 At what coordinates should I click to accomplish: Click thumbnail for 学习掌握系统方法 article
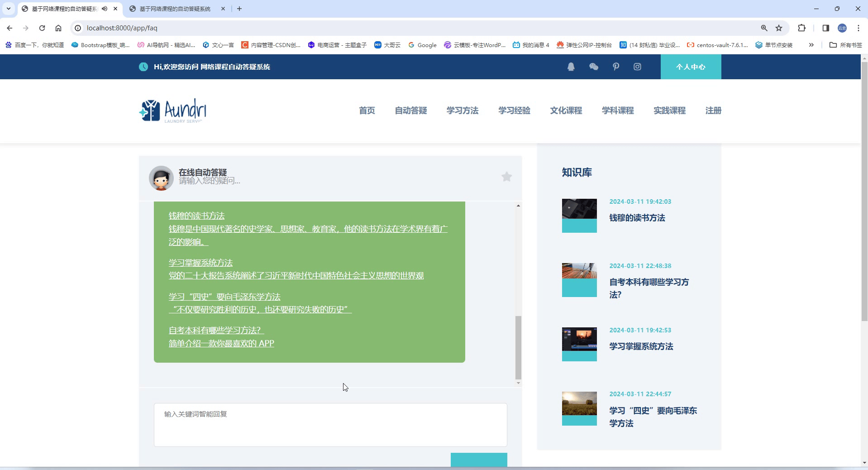pos(579,344)
